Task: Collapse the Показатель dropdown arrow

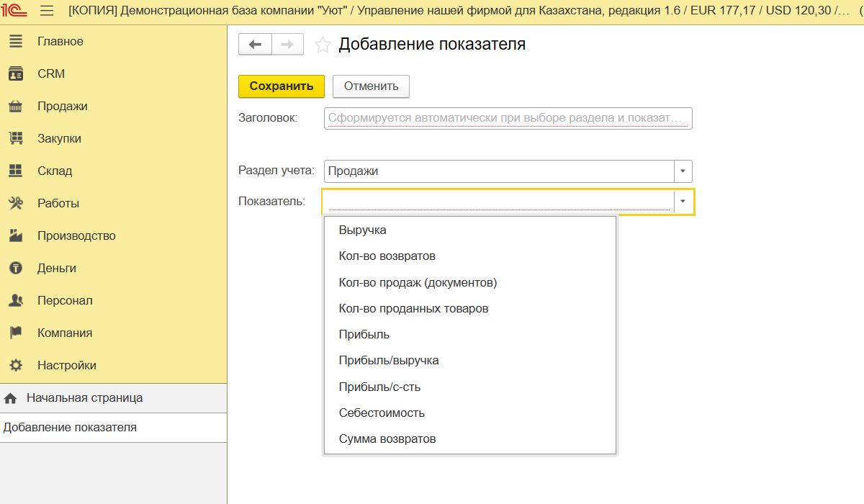Action: 683,202
